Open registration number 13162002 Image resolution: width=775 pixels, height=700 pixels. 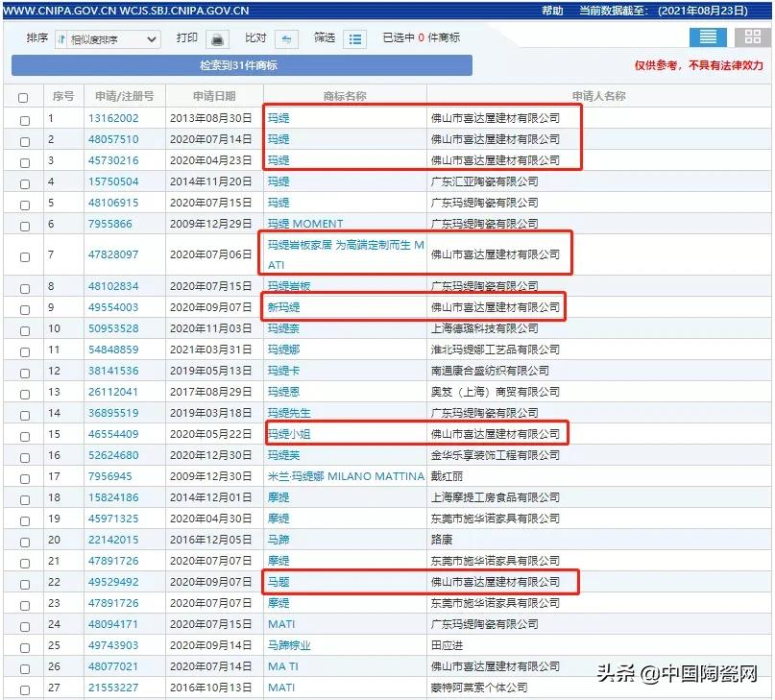point(113,118)
